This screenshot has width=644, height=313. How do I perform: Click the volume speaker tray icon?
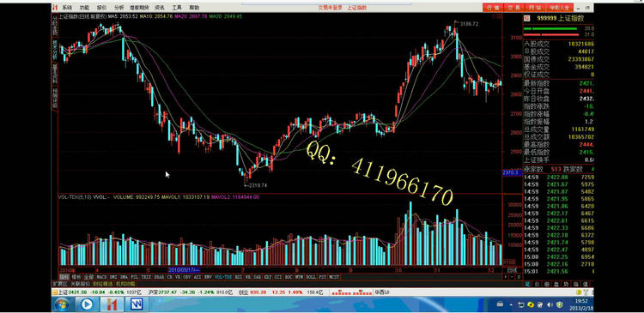pyautogui.click(x=550, y=304)
